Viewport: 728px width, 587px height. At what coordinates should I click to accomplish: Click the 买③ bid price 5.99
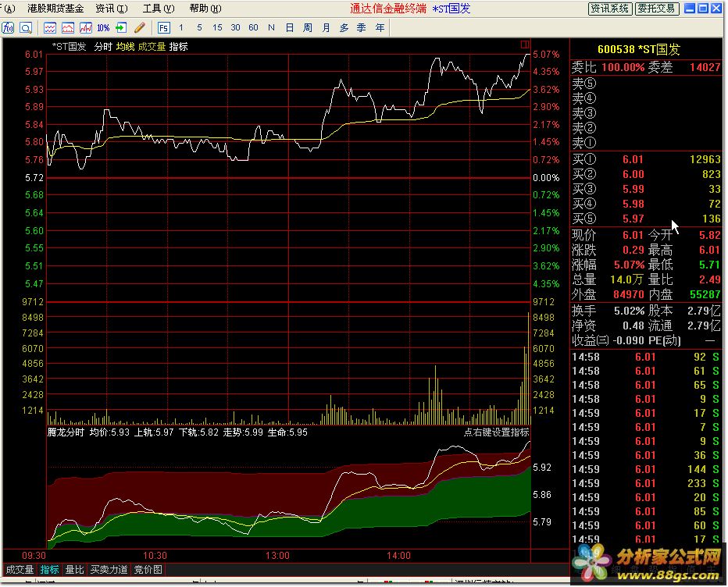click(633, 190)
